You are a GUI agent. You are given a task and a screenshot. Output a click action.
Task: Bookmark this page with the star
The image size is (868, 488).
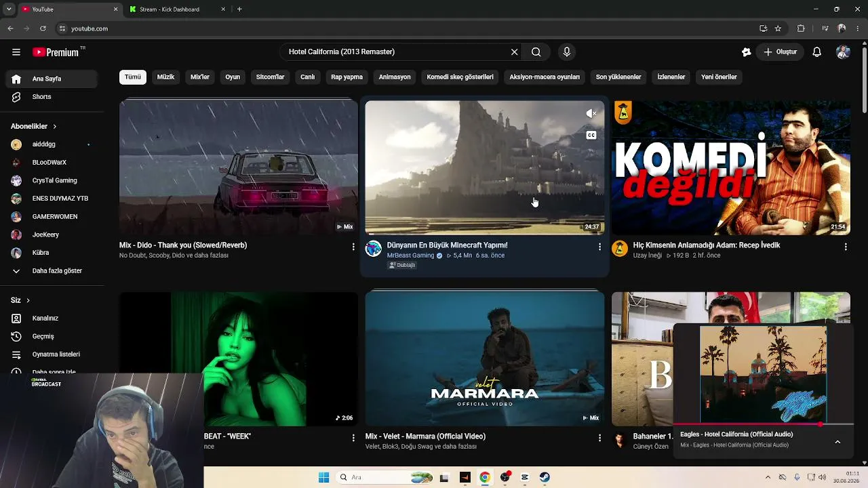coord(778,28)
